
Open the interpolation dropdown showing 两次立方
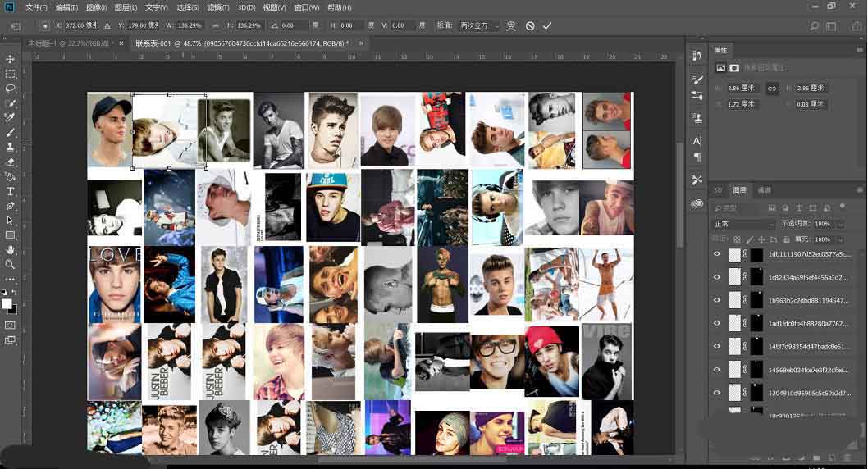pos(479,25)
